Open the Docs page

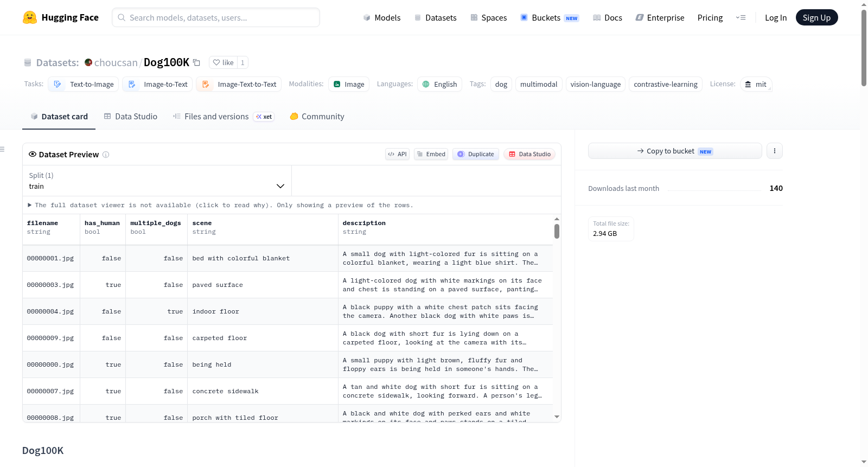608,18
